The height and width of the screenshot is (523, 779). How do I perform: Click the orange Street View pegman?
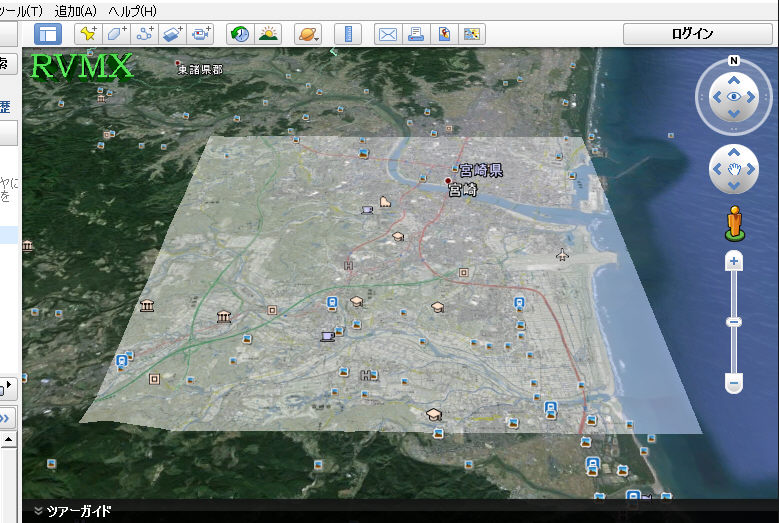coord(734,221)
